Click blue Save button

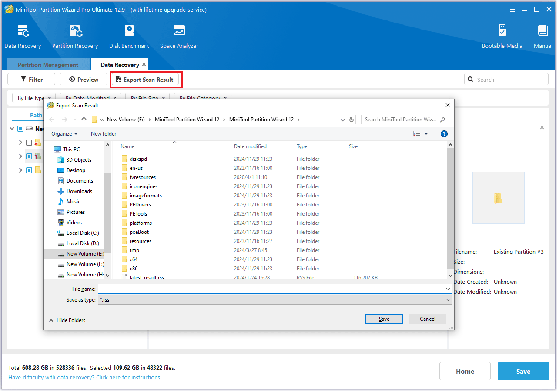coord(523,371)
